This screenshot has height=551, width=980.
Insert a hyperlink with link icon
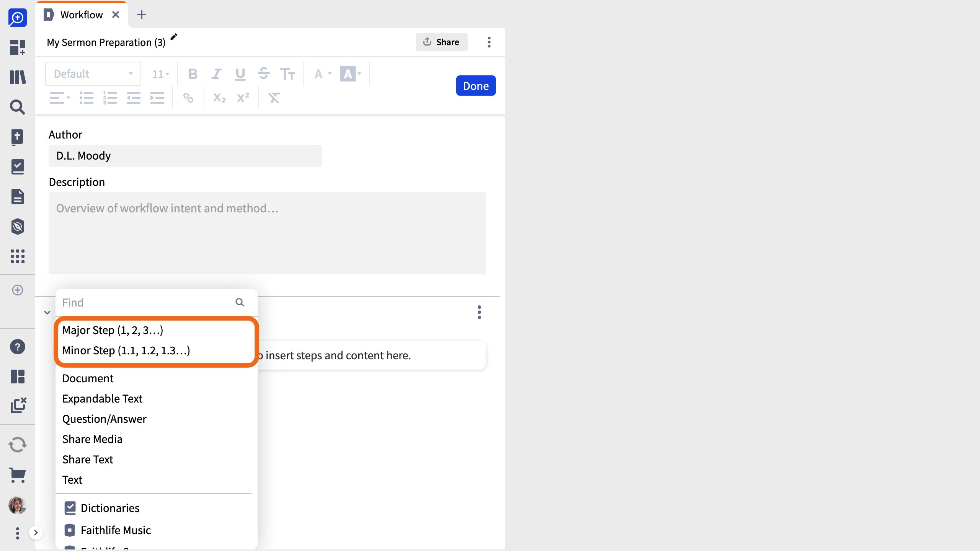tap(188, 98)
